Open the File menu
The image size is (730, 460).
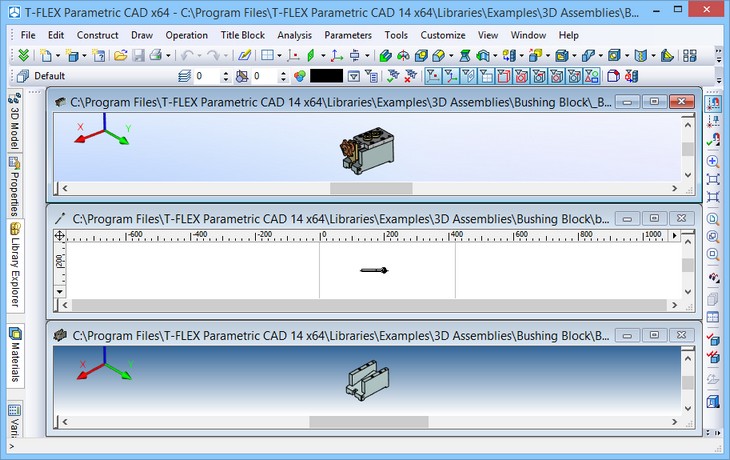tap(28, 35)
